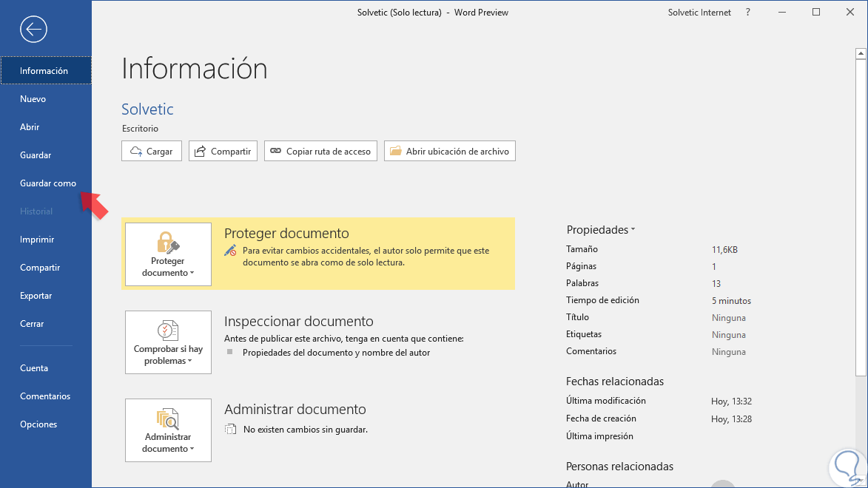The height and width of the screenshot is (488, 868).
Task: Open the Nuevo menu item
Action: coord(46,99)
